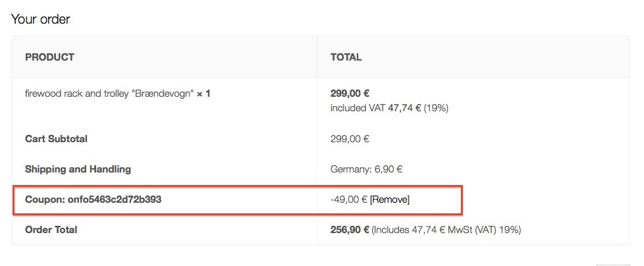
Task: Click the 256,90 € order total amount
Action: coord(350,230)
